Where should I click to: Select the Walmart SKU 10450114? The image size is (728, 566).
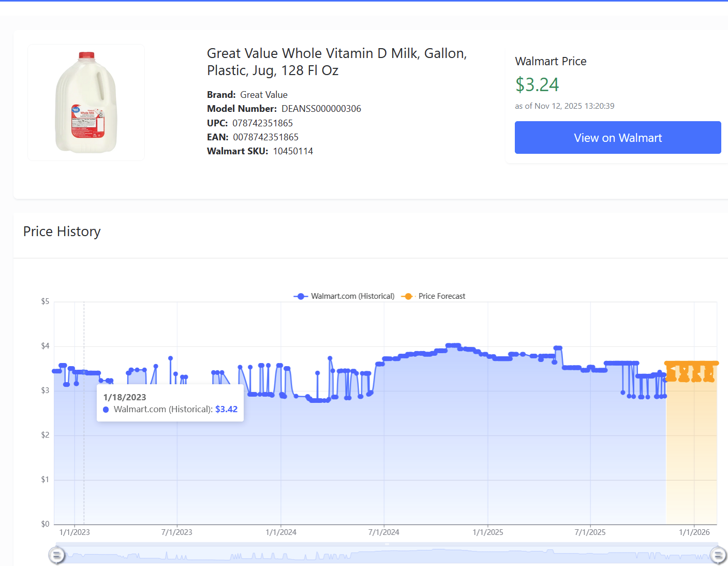pyautogui.click(x=293, y=151)
